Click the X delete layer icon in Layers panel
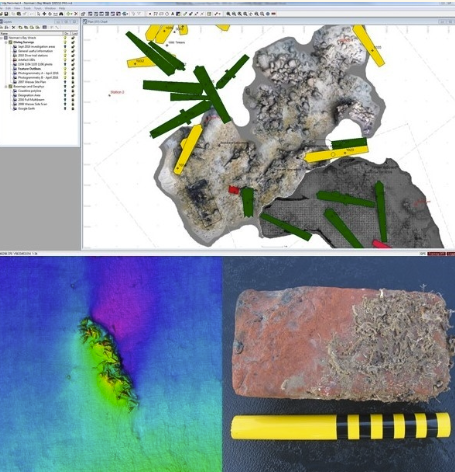Screen dimensions: 455x472 pyautogui.click(x=13, y=27)
